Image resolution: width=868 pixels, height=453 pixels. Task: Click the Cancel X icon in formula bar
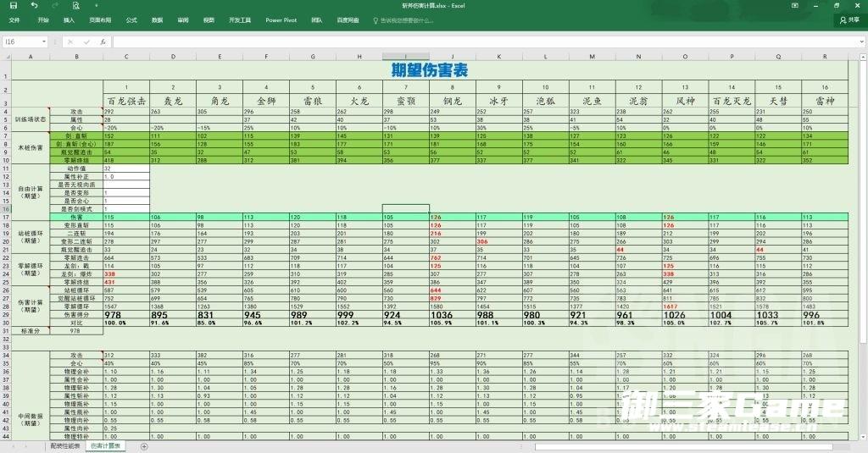(x=71, y=41)
